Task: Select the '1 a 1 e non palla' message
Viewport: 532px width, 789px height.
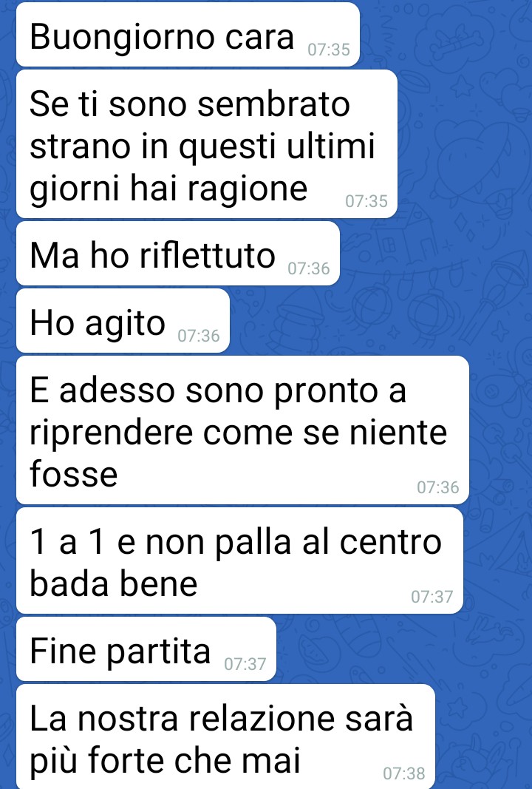Action: pyautogui.click(x=239, y=561)
